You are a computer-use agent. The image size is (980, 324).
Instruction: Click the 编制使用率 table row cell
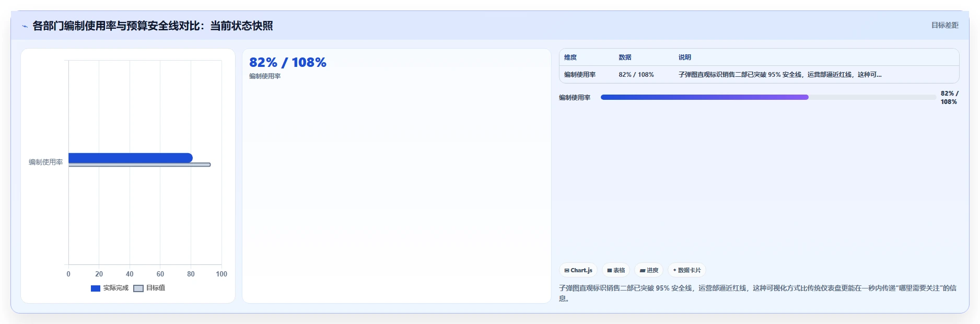(x=580, y=75)
